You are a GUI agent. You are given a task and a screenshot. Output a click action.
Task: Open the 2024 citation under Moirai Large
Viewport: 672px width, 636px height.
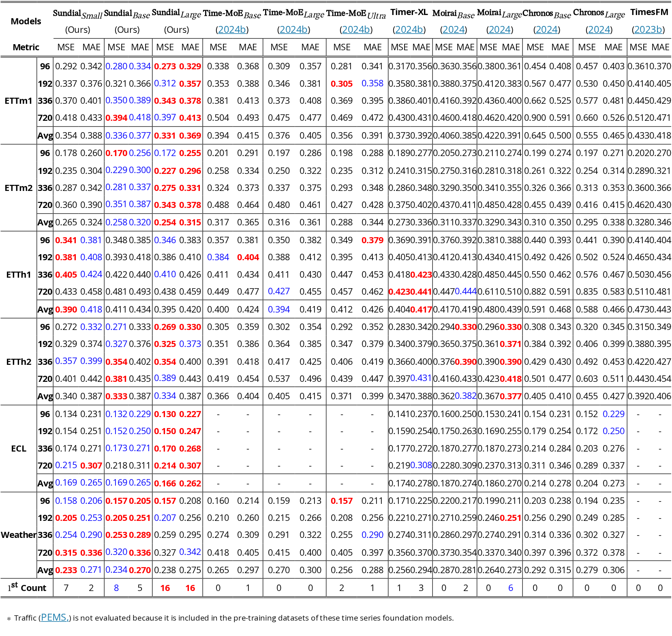click(x=500, y=30)
